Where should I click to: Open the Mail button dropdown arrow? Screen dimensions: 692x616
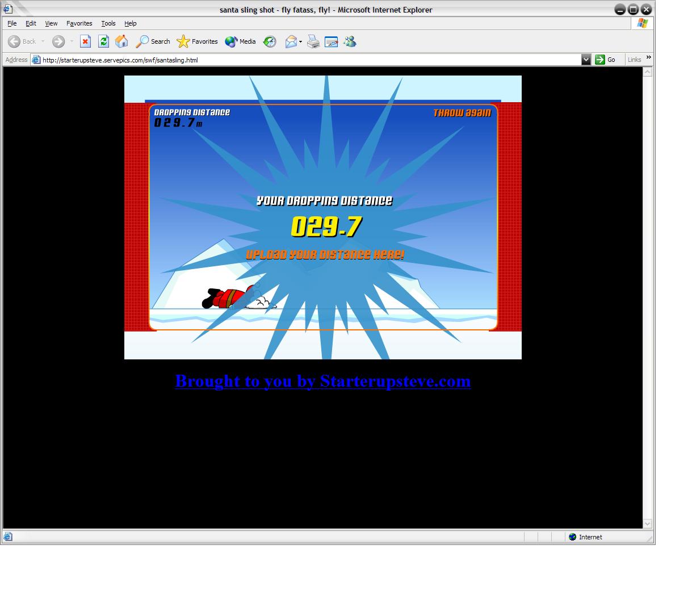coord(300,42)
